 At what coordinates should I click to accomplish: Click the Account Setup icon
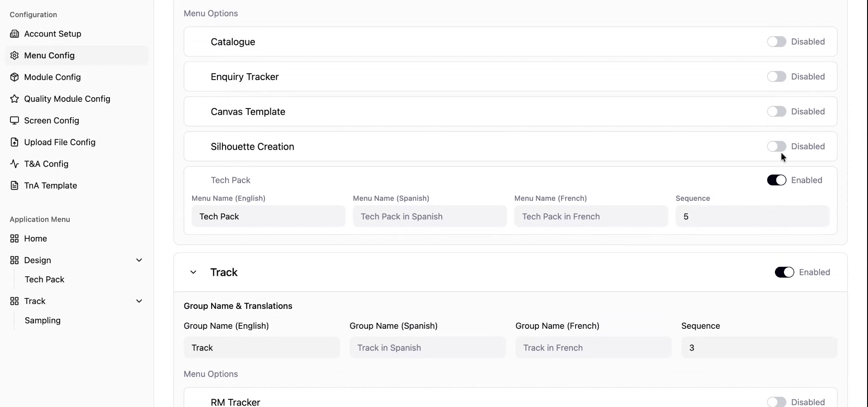(x=15, y=33)
